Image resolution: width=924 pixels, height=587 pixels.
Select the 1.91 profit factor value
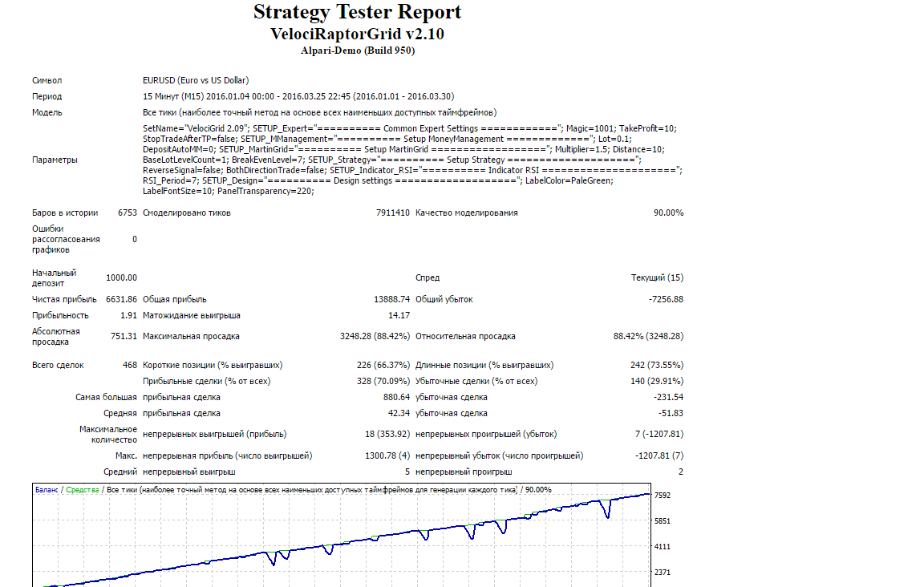tap(128, 315)
